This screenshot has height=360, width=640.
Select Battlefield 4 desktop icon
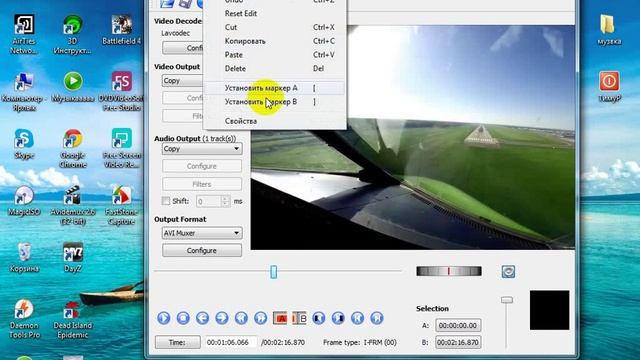click(122, 30)
